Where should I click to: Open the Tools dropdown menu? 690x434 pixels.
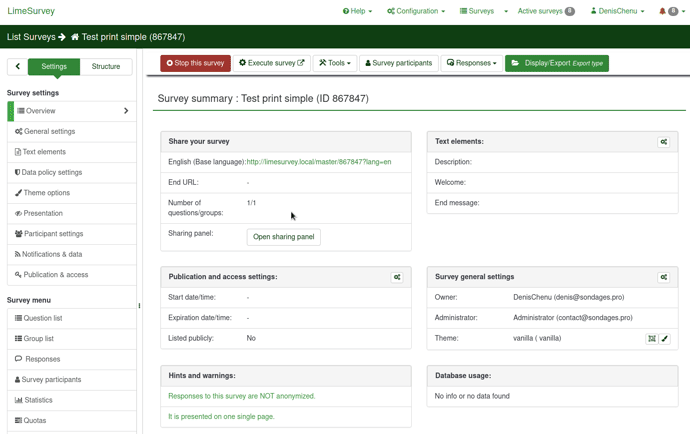[335, 63]
